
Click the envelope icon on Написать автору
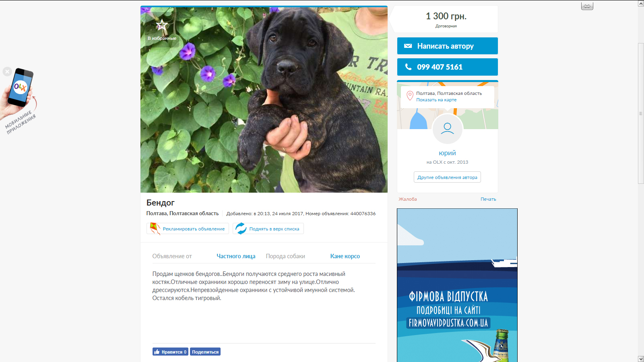[408, 46]
